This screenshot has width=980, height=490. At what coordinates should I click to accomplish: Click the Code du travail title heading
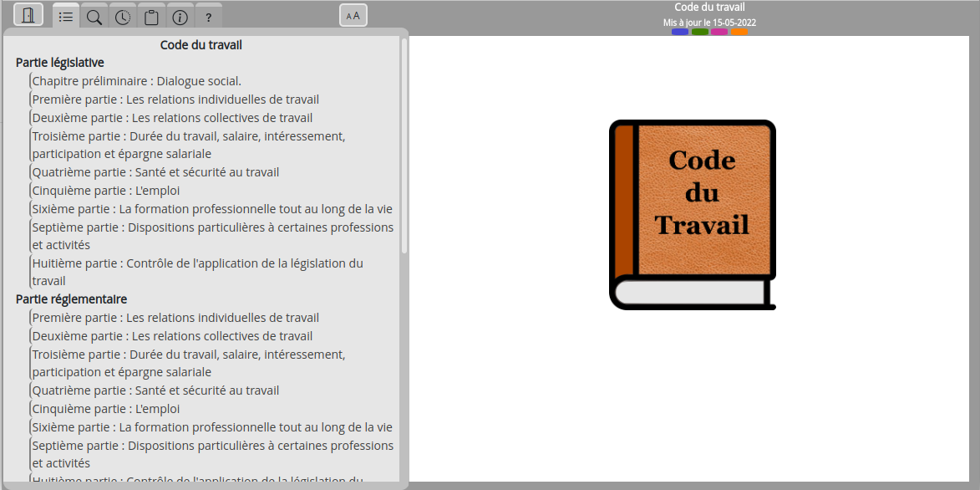tap(201, 44)
